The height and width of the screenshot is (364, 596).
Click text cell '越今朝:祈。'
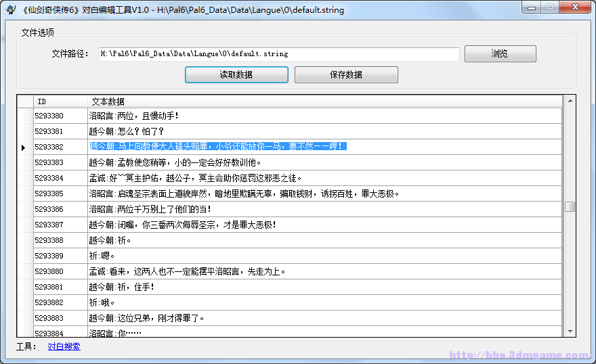pos(324,240)
